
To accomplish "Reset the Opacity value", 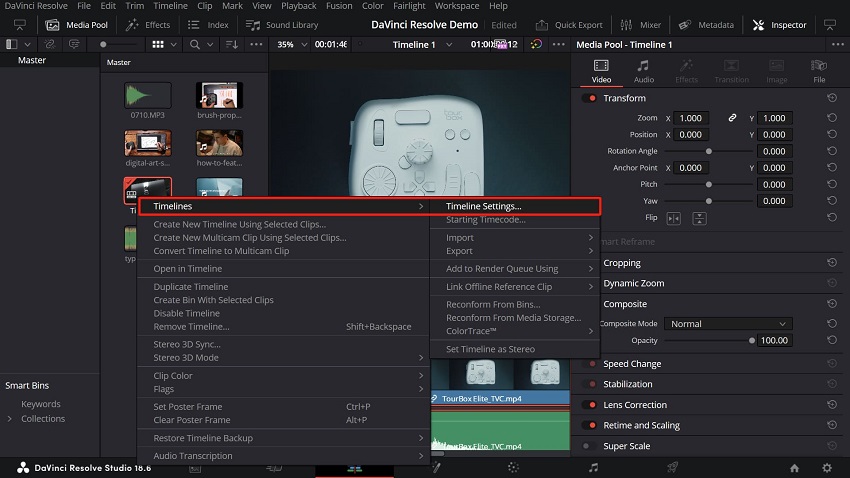I will pos(832,340).
